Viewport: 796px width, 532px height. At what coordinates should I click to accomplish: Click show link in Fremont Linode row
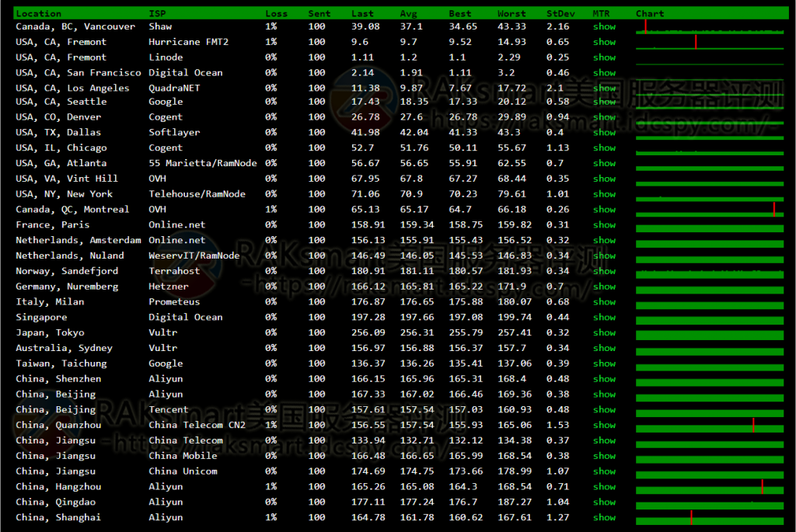604,57
